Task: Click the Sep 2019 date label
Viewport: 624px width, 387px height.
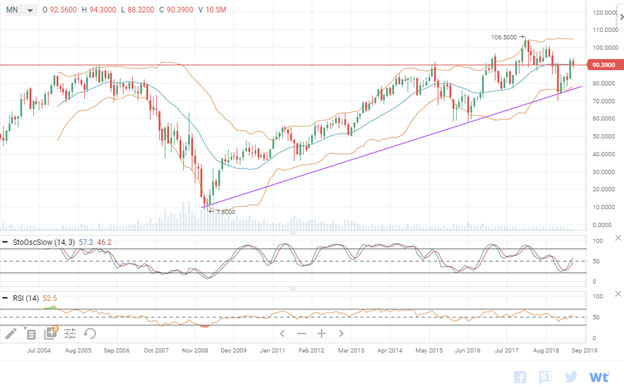Action: 584,350
